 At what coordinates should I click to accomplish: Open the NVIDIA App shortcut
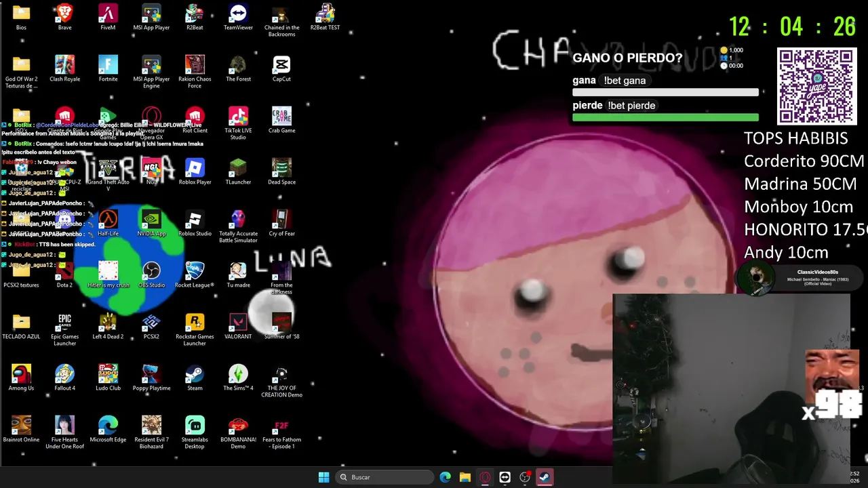pos(151,224)
